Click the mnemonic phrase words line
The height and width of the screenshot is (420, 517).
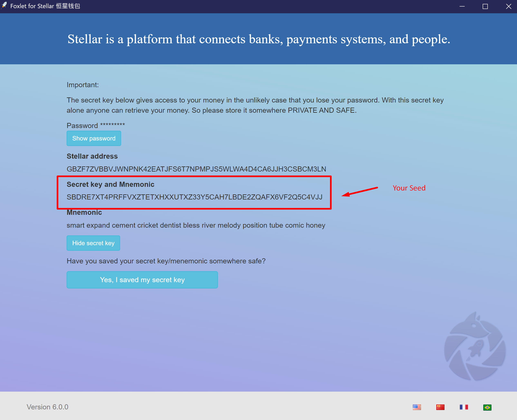tap(196, 225)
